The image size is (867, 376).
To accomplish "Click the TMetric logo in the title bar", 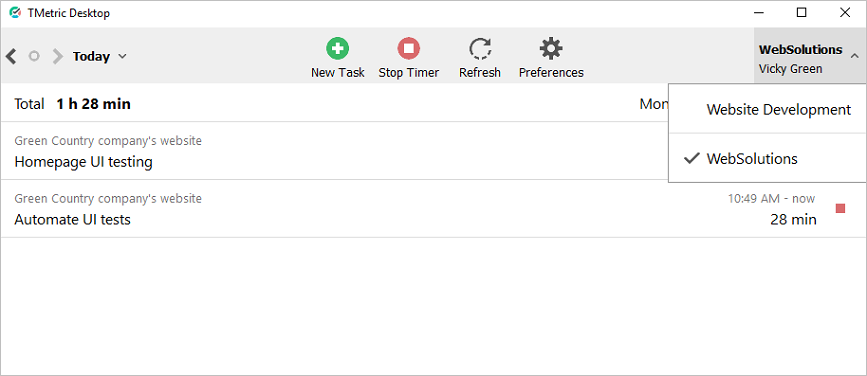I will (15, 13).
